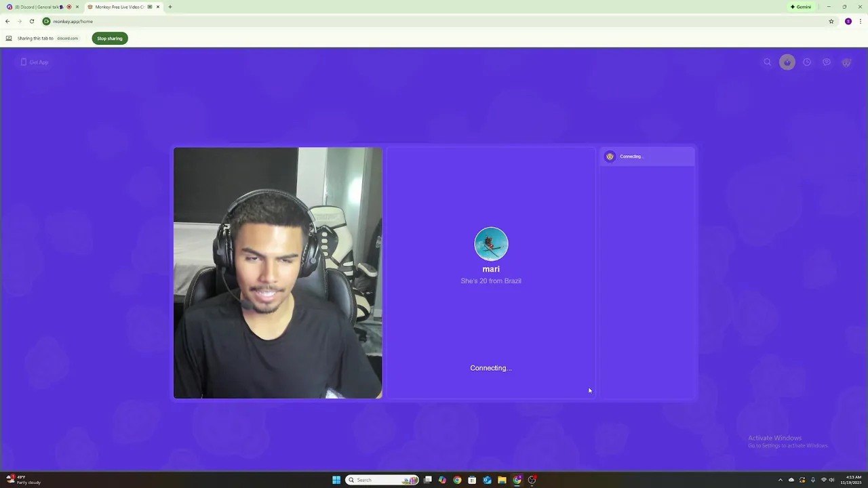Screen dimensions: 868x488
Task: Open the Windows Start menu
Action: [336, 480]
